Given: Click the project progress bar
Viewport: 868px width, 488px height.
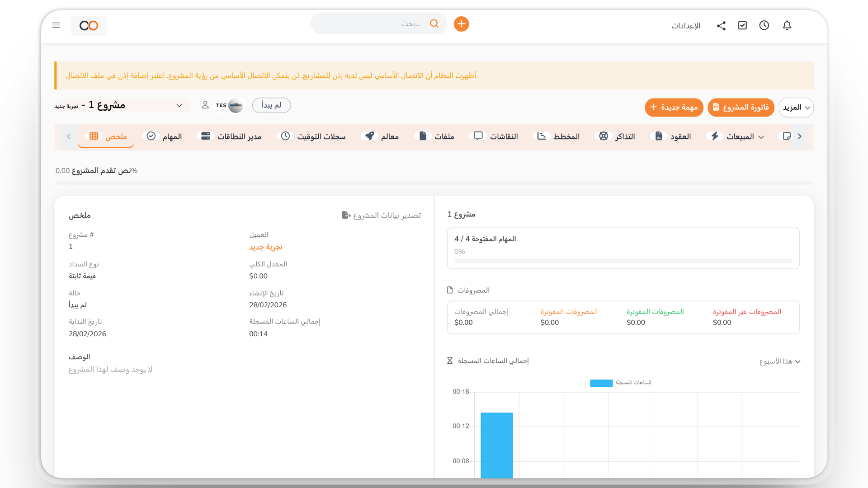Looking at the screenshot, I should click(433, 183).
